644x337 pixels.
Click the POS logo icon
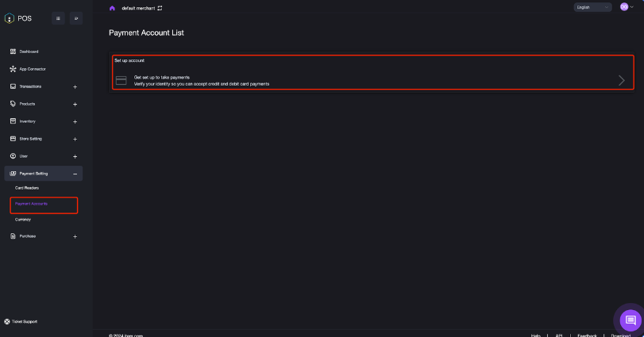coord(9,18)
